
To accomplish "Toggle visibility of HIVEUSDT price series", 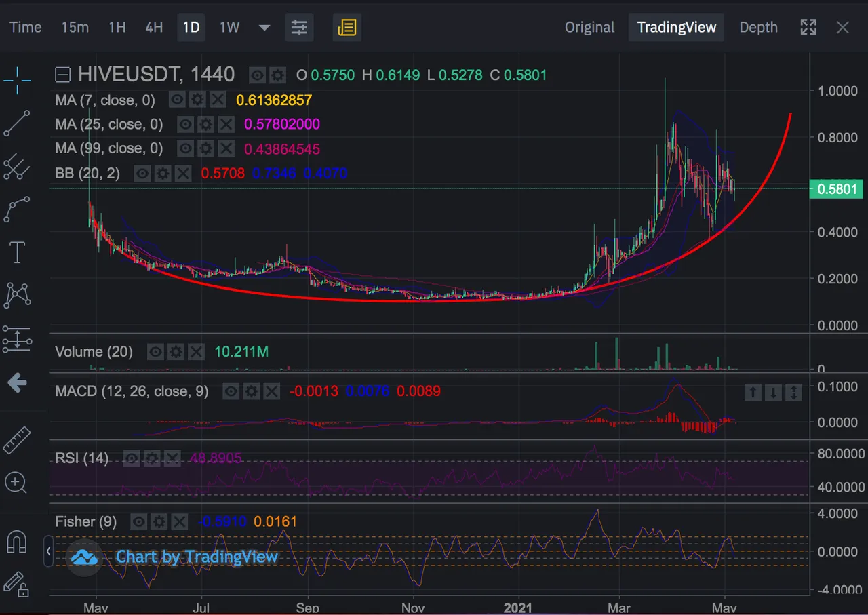I will point(257,75).
